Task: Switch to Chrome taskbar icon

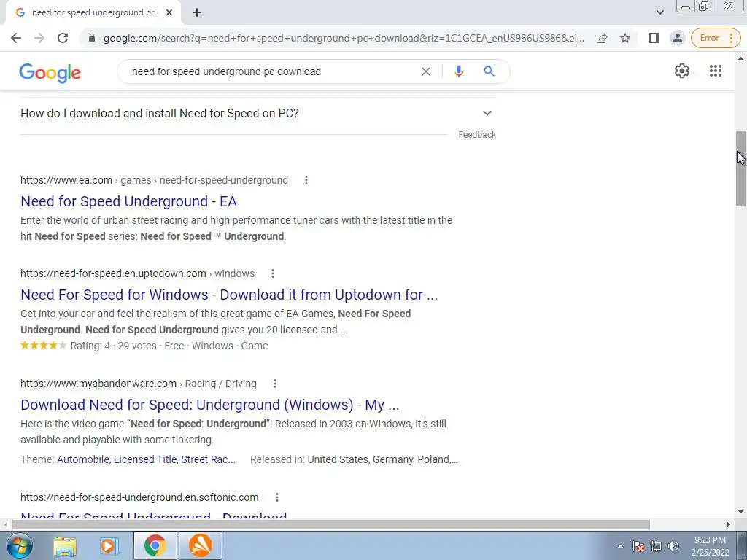Action: [x=155, y=545]
